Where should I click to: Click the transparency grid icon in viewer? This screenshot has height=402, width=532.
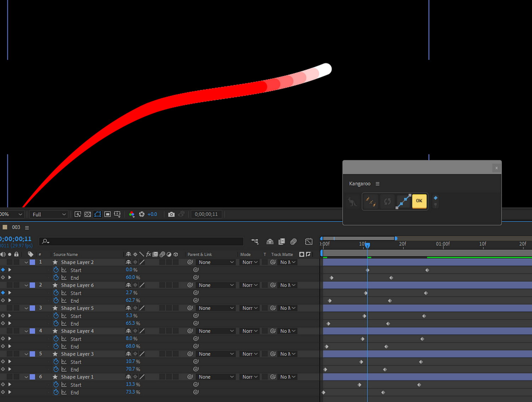[88, 214]
